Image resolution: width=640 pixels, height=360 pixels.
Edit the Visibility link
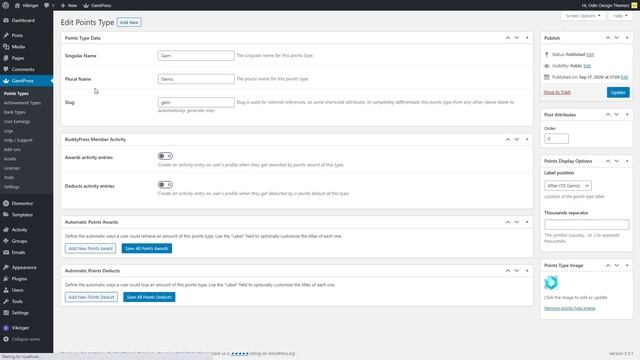coord(587,66)
